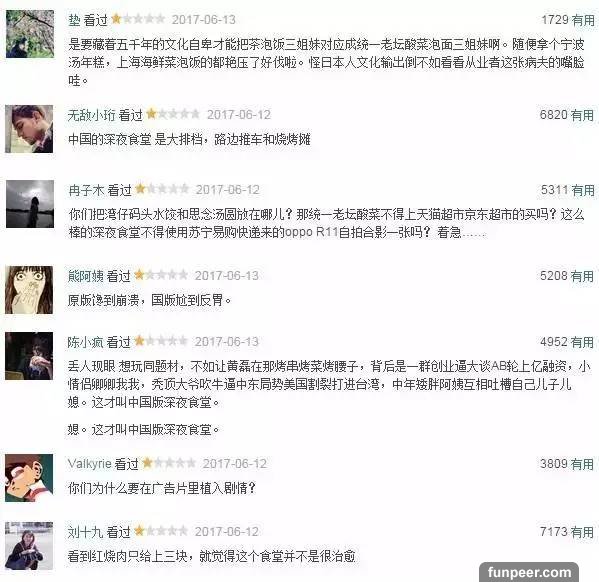Click the one-star icon on Valkyrie's review
The image size is (599, 582).
click(147, 463)
